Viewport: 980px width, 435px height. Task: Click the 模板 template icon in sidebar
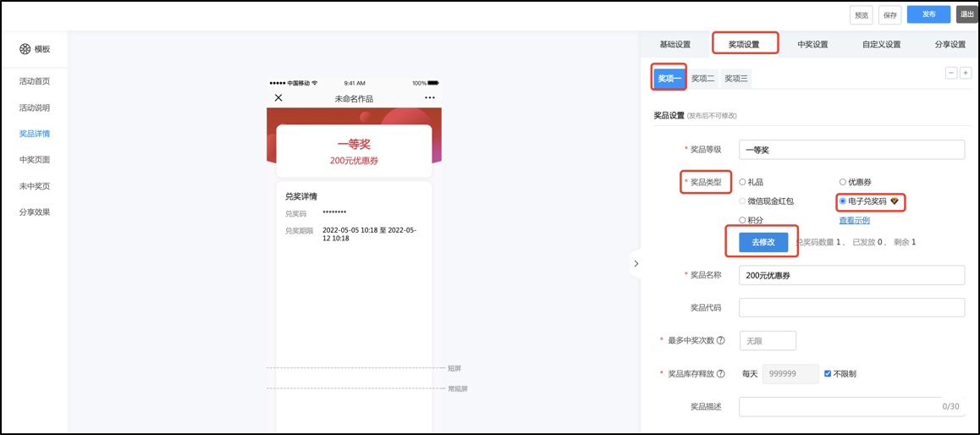25,49
